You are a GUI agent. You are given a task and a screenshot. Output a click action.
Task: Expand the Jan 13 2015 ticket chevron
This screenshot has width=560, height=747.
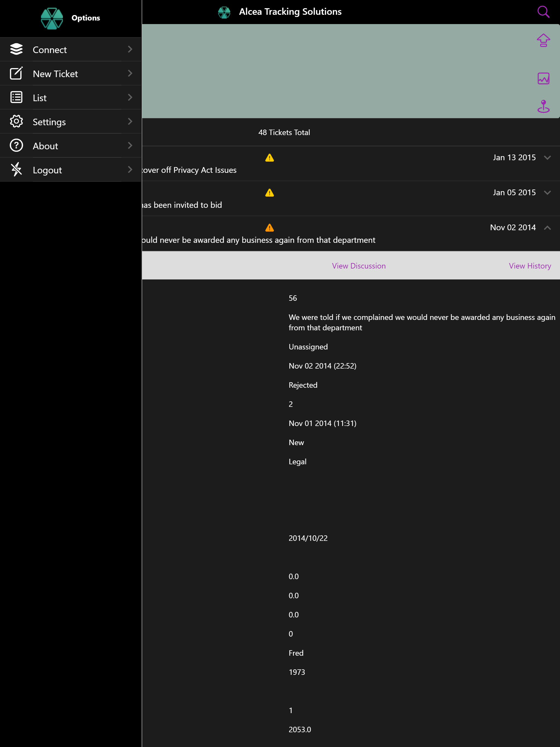(x=547, y=158)
